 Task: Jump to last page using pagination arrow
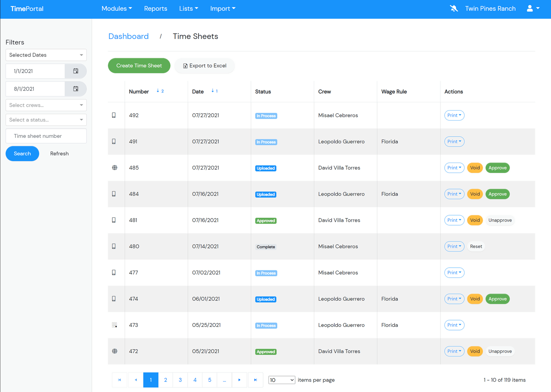256,380
